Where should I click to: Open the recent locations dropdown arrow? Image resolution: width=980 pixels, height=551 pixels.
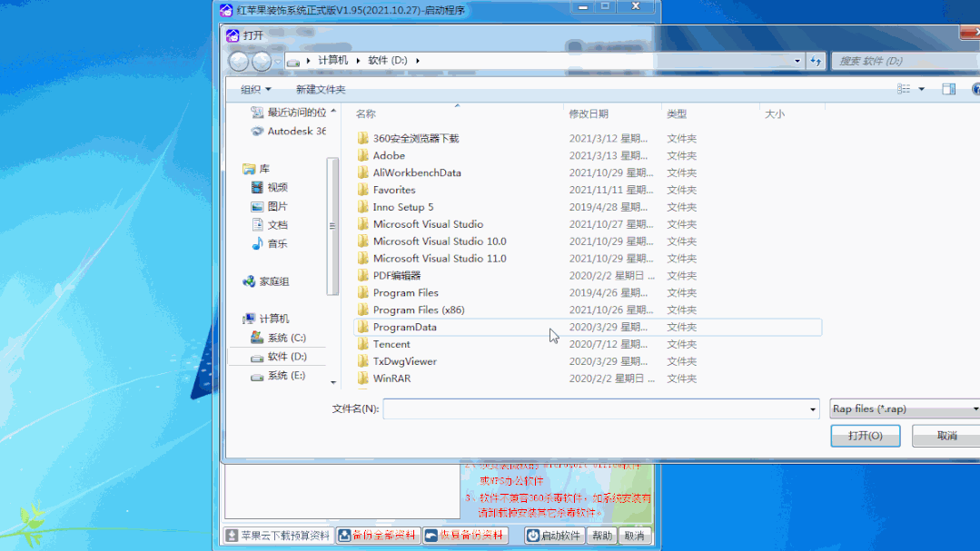click(278, 61)
